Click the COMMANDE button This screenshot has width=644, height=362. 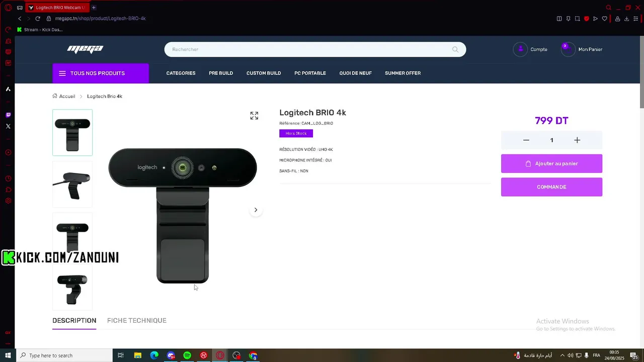551,187
